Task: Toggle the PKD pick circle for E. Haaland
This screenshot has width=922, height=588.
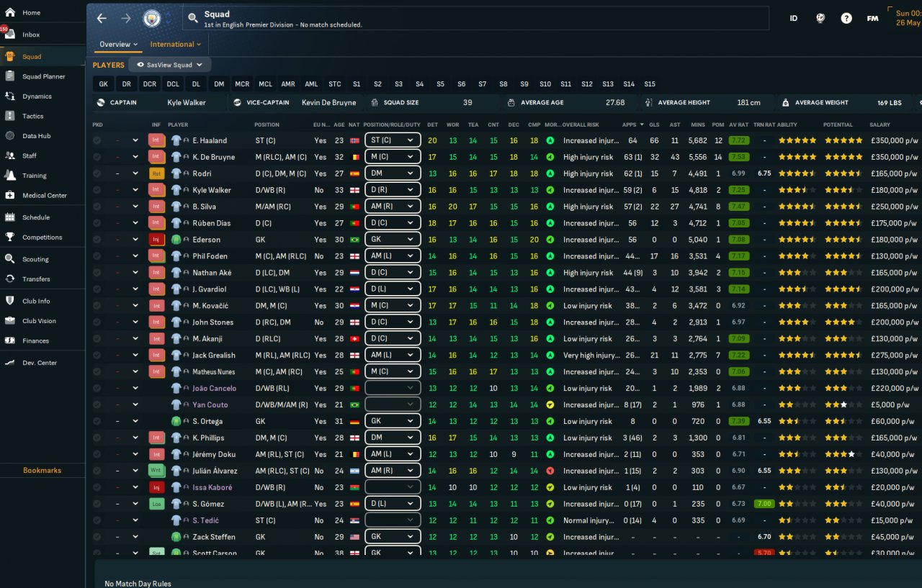Action: (x=97, y=140)
